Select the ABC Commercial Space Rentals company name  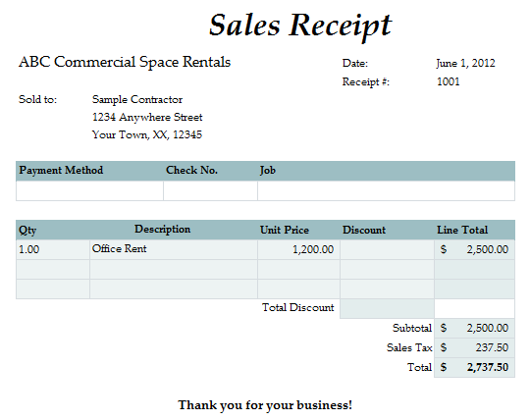point(125,62)
